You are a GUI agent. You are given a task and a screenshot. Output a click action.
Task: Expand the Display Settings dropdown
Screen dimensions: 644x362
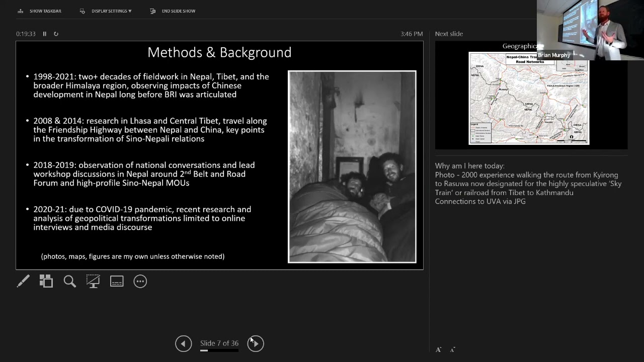(106, 11)
